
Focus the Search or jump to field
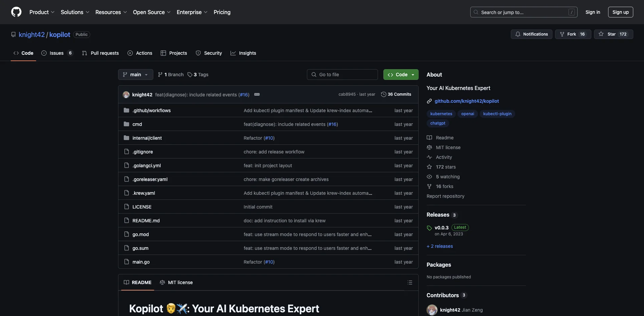(524, 12)
